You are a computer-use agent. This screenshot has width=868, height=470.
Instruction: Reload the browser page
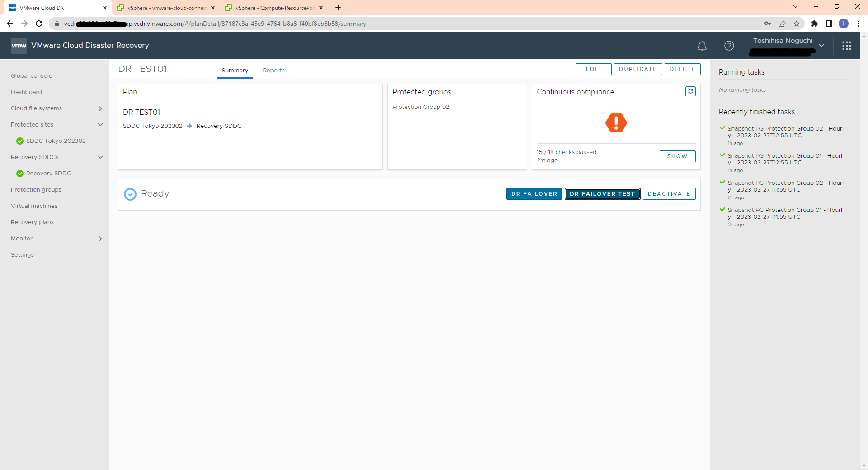click(39, 23)
